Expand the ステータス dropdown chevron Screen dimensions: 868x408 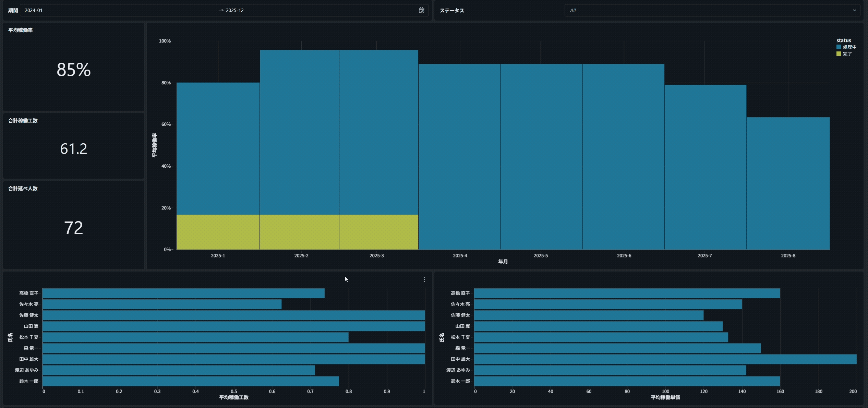854,10
